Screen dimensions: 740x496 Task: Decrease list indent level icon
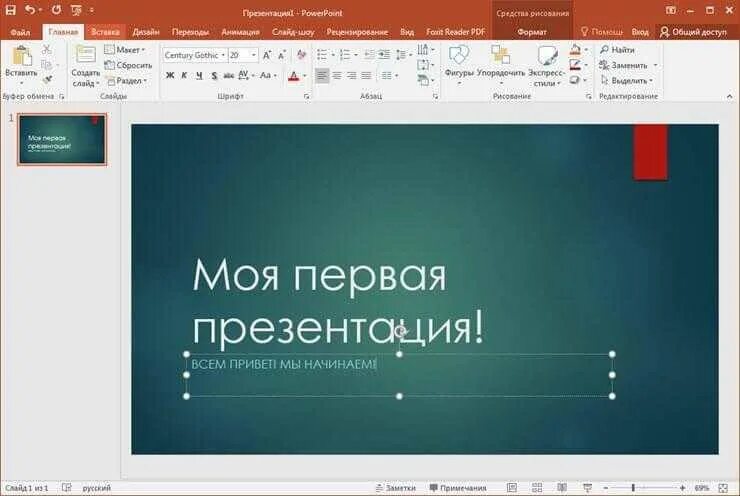(x=369, y=55)
